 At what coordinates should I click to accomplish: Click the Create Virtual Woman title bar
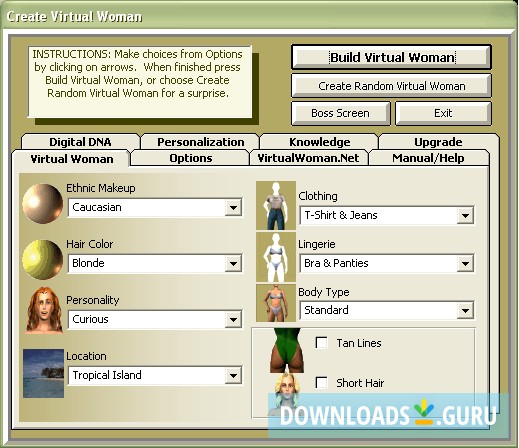[x=258, y=16]
